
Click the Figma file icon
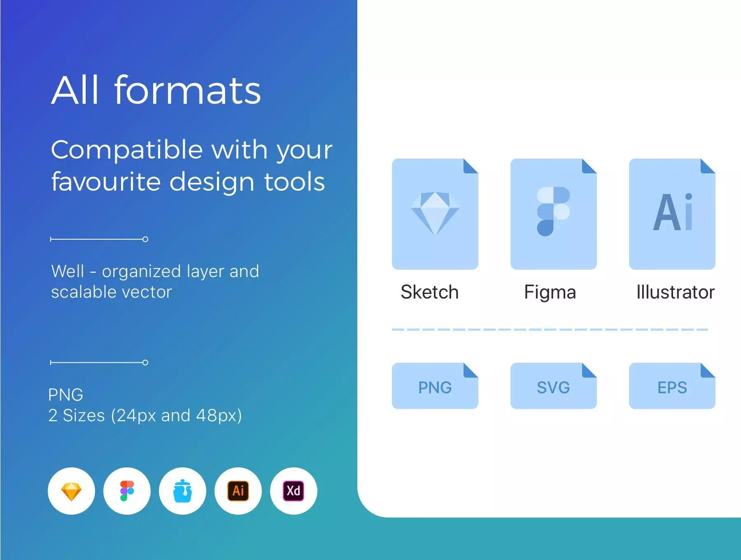[x=553, y=214]
